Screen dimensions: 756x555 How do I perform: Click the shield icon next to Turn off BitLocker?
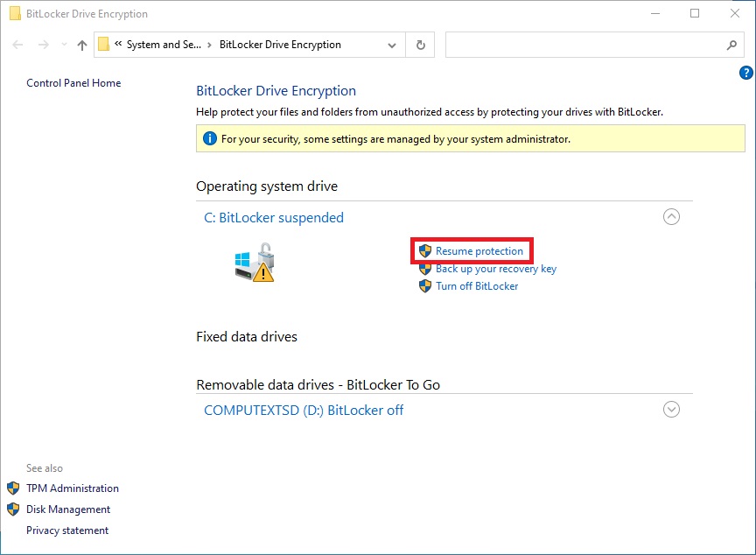424,286
